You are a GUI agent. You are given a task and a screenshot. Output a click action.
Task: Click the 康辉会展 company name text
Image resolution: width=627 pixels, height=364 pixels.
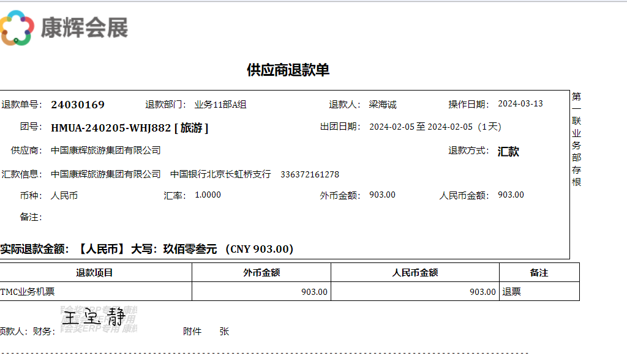coord(84,28)
